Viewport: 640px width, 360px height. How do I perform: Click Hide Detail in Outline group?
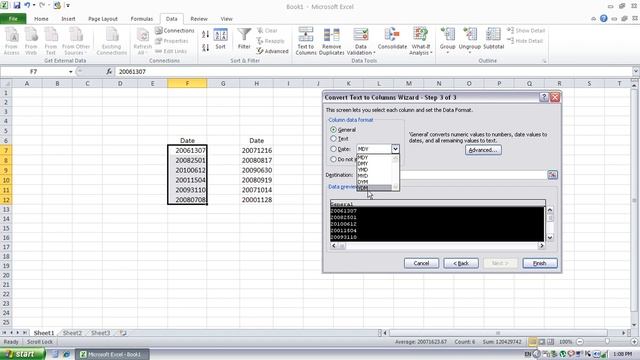click(x=525, y=41)
